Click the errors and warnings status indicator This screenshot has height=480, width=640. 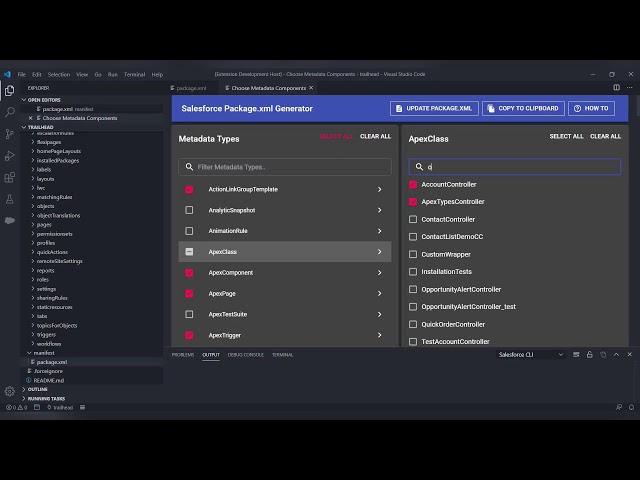[x=16, y=407]
